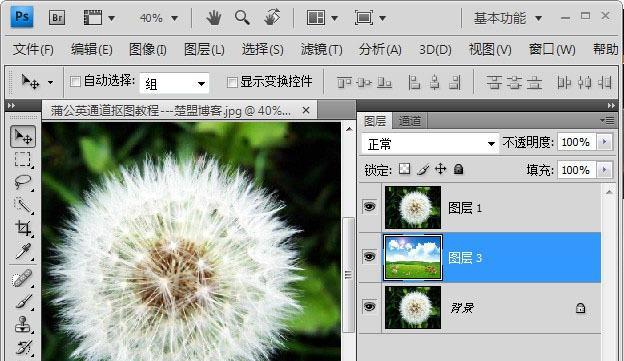
Task: Open the 滤镜(T) menu
Action: coord(321,50)
